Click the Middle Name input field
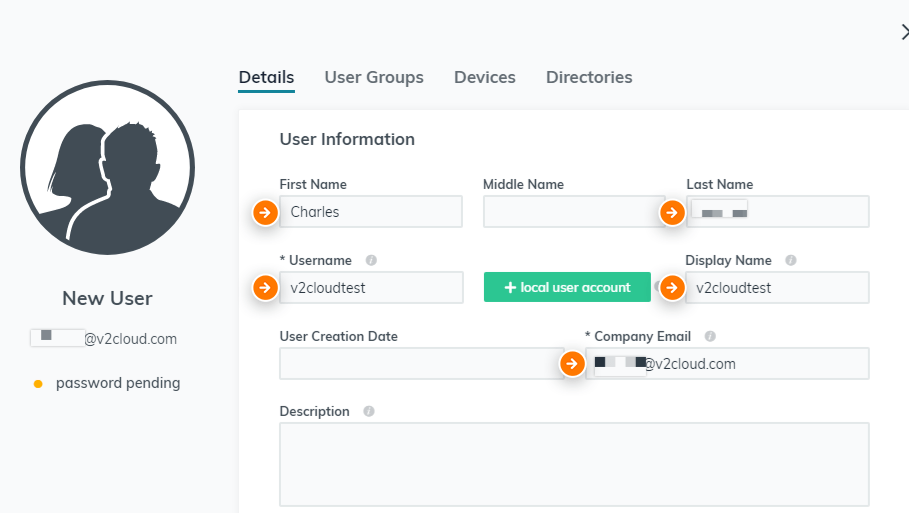 574,212
